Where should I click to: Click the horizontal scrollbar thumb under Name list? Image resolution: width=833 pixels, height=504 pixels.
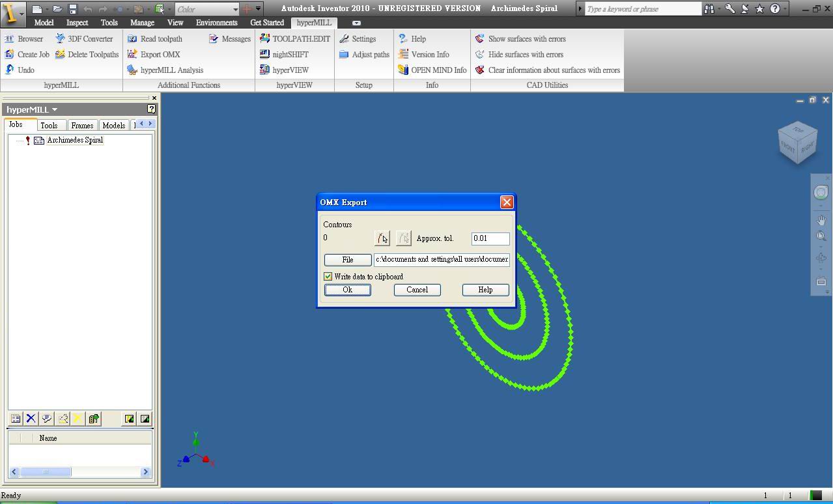[x=46, y=472]
